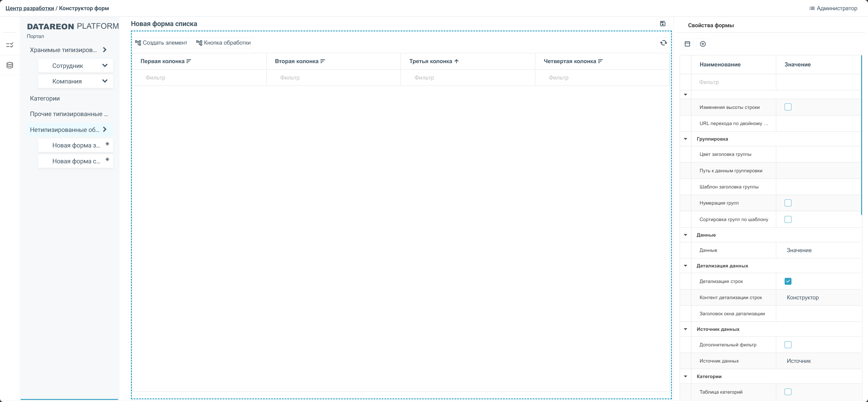Open the database icon in left sidebar
Viewport: 868px width, 402px height.
(10, 65)
